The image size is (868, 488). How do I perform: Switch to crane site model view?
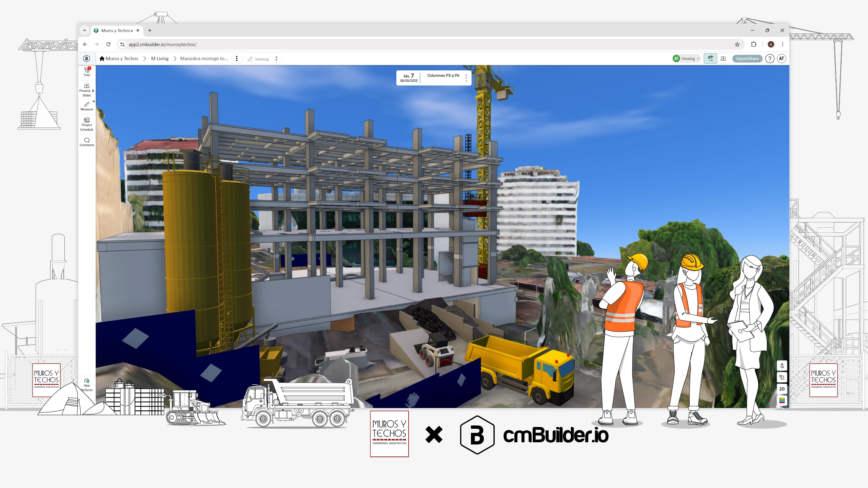pos(710,59)
